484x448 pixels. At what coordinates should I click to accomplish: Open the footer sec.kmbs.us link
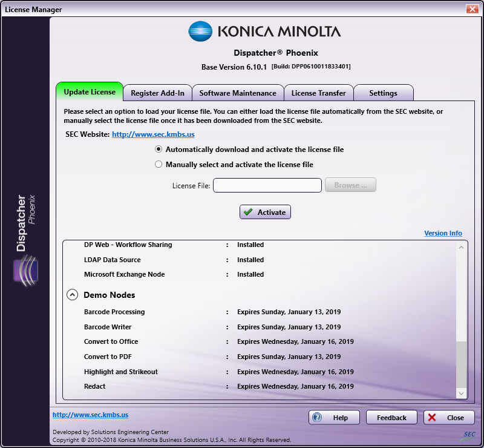[x=90, y=415]
